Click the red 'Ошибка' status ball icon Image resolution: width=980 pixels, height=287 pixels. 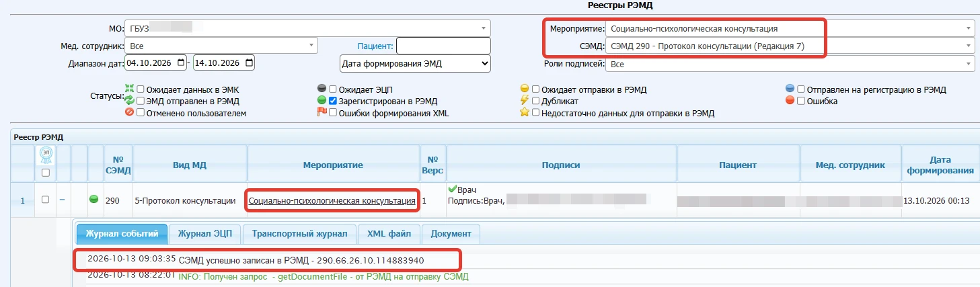tap(790, 101)
